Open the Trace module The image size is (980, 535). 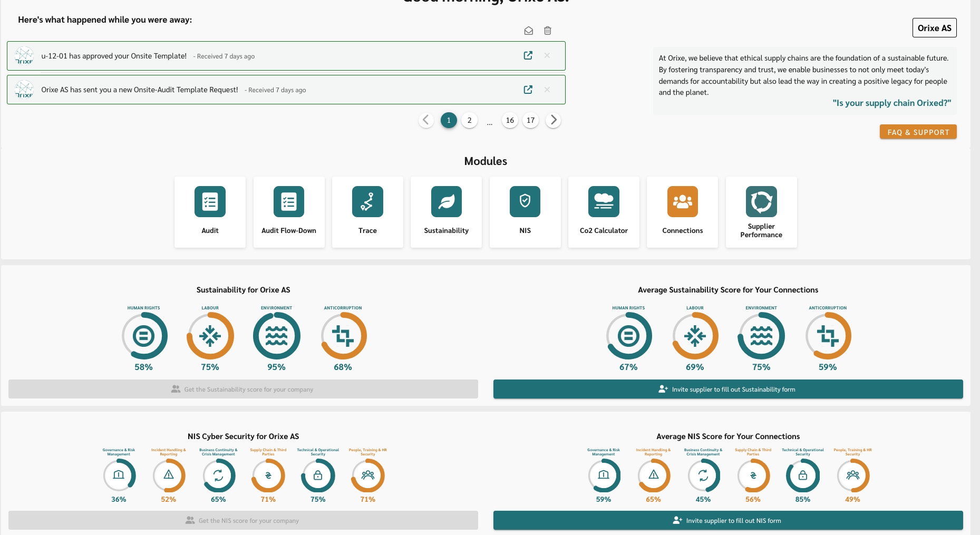pyautogui.click(x=367, y=212)
